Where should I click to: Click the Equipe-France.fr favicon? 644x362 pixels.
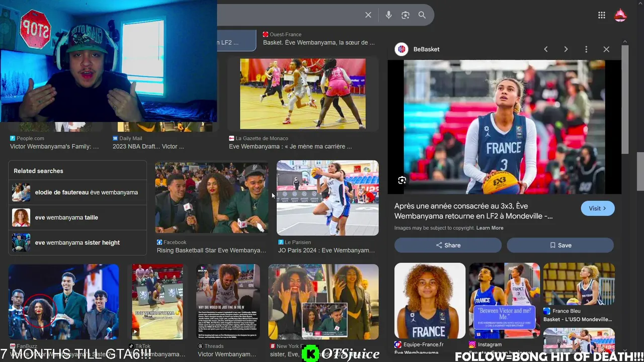[x=397, y=344]
